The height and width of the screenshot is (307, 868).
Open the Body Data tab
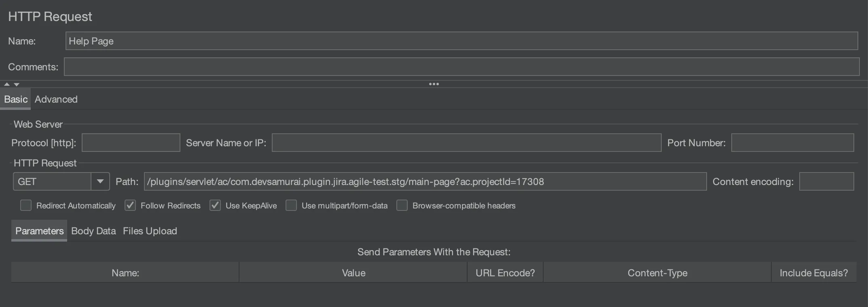coord(93,231)
